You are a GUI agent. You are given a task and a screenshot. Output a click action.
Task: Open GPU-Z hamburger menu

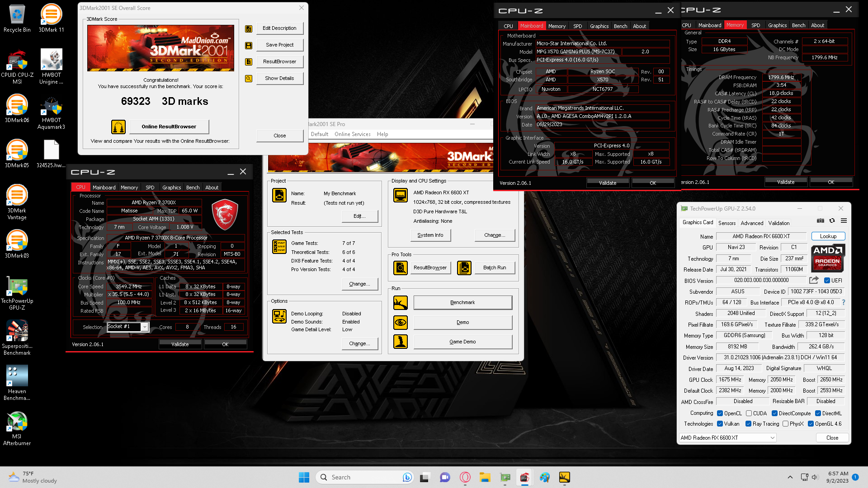(x=844, y=221)
